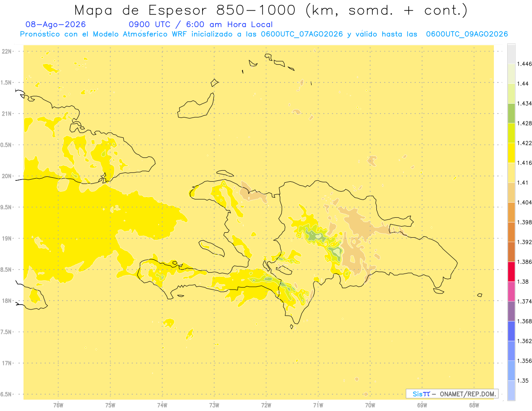Screen dimensions: 532x411
Task: Click the time text '0900 UTC / 6:00 am Hora Local'
Action: click(x=200, y=24)
